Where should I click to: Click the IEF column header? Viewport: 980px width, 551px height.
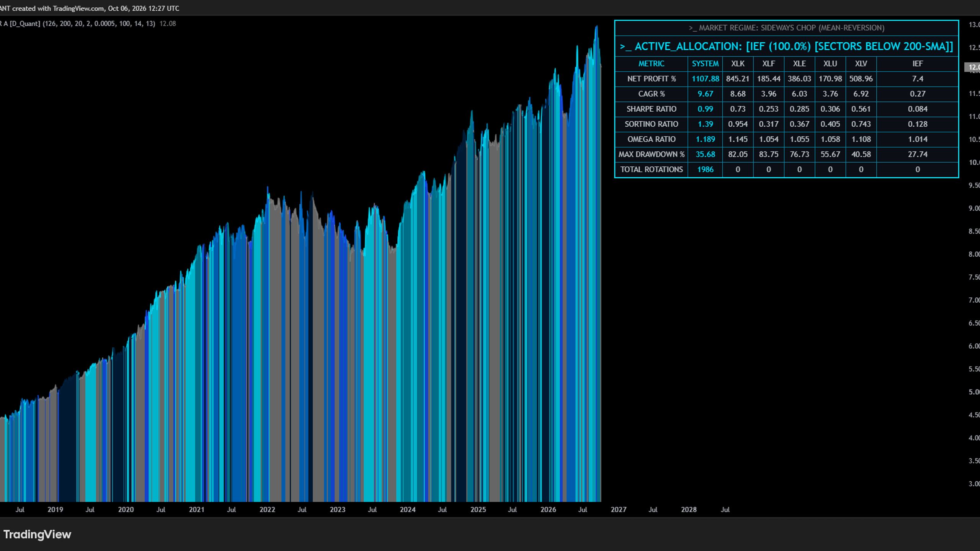click(918, 64)
